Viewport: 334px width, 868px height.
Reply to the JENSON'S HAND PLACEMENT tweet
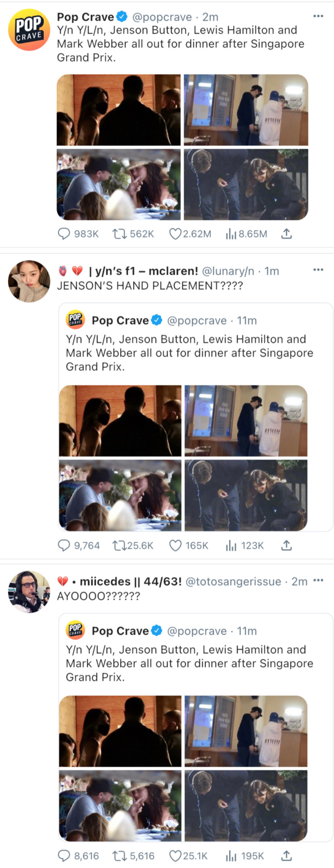64,546
